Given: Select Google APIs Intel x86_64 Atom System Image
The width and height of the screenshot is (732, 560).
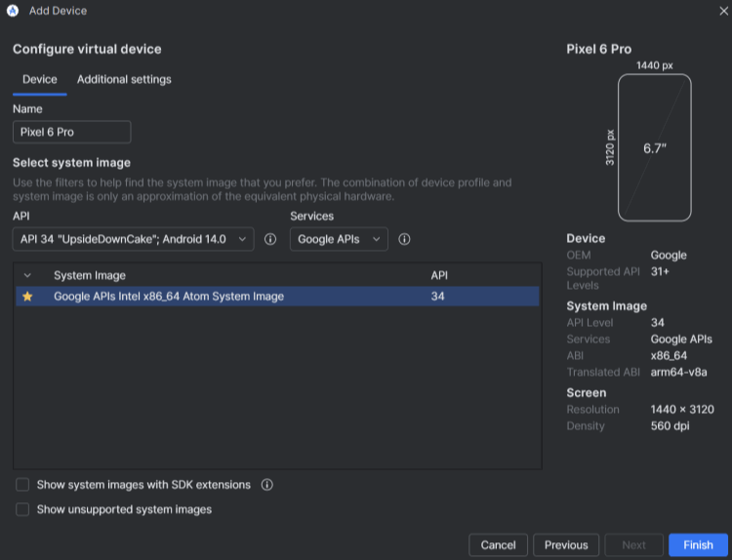Looking at the screenshot, I should pyautogui.click(x=277, y=297).
